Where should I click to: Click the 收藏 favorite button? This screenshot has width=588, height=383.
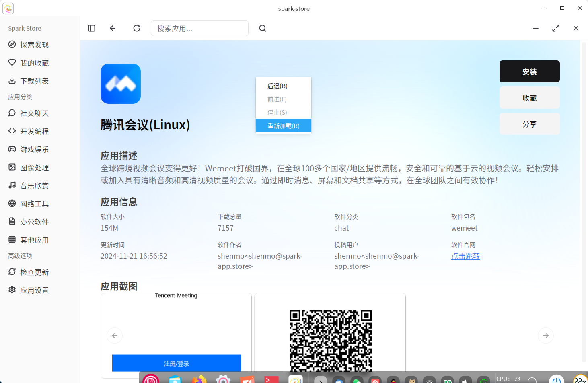(529, 98)
